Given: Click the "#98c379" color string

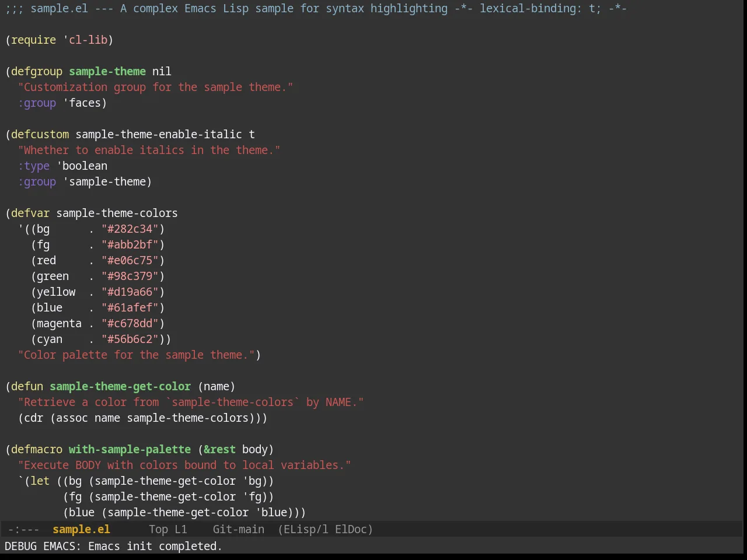Looking at the screenshot, I should click(x=130, y=276).
